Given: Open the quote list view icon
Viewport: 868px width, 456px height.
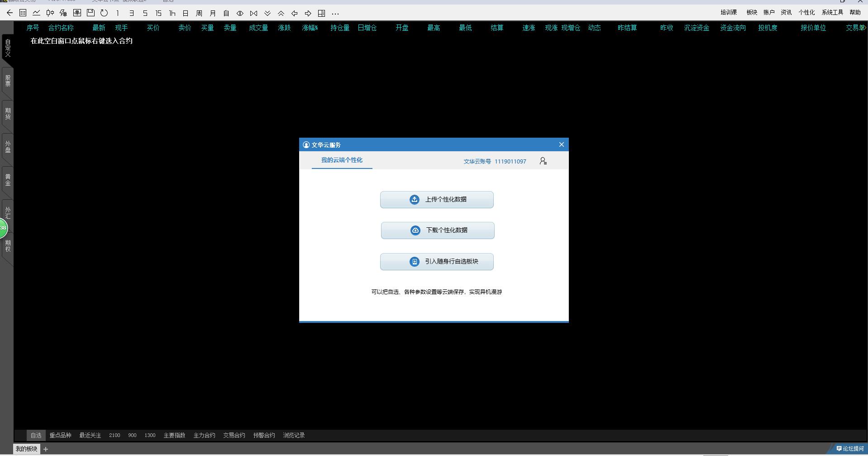Looking at the screenshot, I should pyautogui.click(x=23, y=13).
